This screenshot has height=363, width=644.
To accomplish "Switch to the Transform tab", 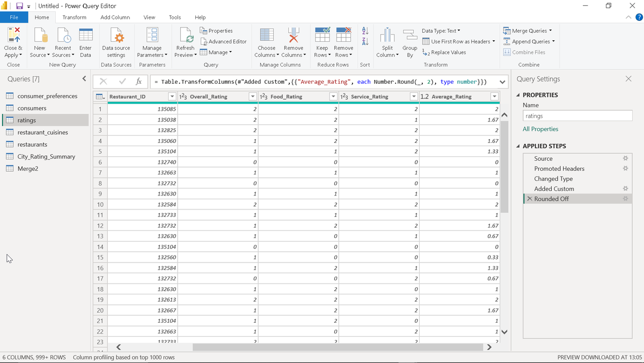I will click(74, 17).
